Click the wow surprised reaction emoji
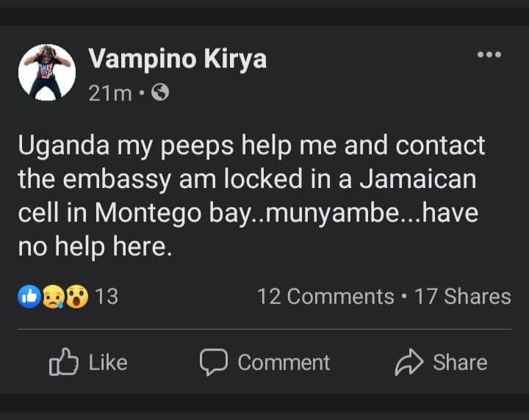The image size is (529, 420). tap(76, 297)
